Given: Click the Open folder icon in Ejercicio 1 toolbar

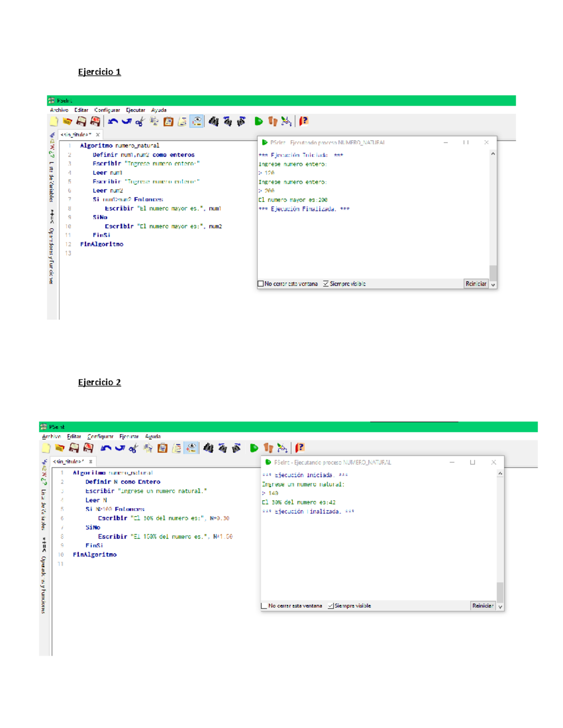Looking at the screenshot, I should click(x=68, y=121).
